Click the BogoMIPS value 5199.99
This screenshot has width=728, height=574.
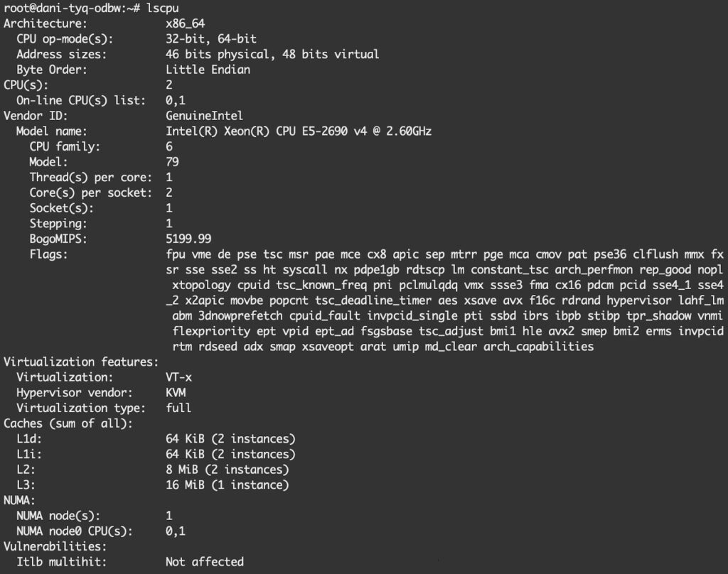point(188,239)
